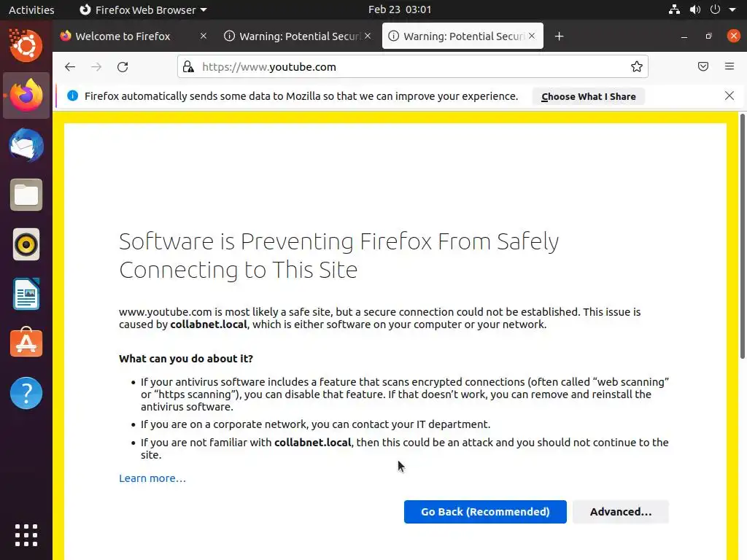Expand the Firefox Web Browser app menu

pyautogui.click(x=143, y=10)
